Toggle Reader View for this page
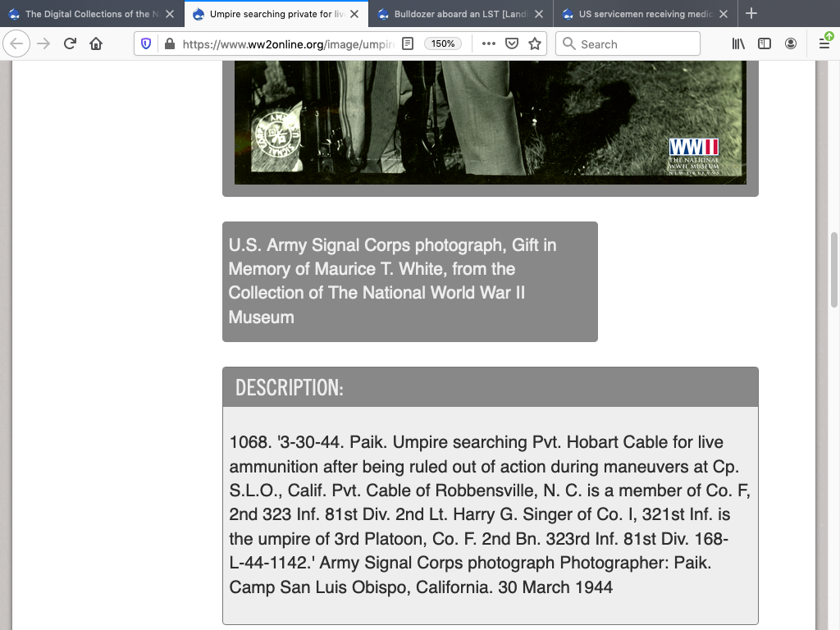The width and height of the screenshot is (840, 630). 408,44
